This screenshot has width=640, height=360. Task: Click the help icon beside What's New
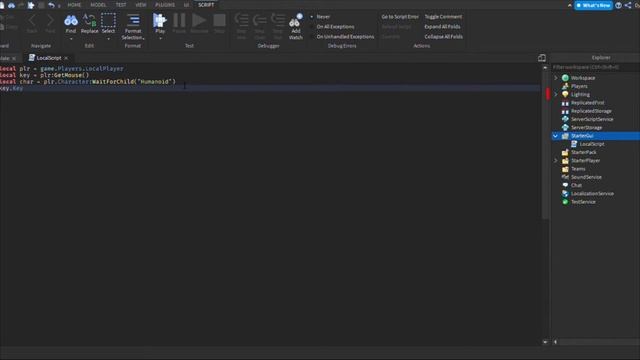click(618, 5)
